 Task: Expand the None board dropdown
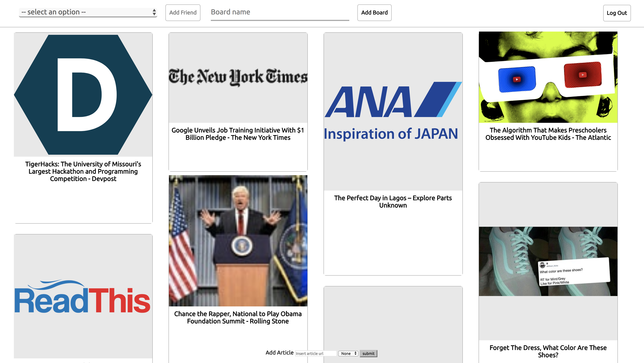(x=348, y=353)
